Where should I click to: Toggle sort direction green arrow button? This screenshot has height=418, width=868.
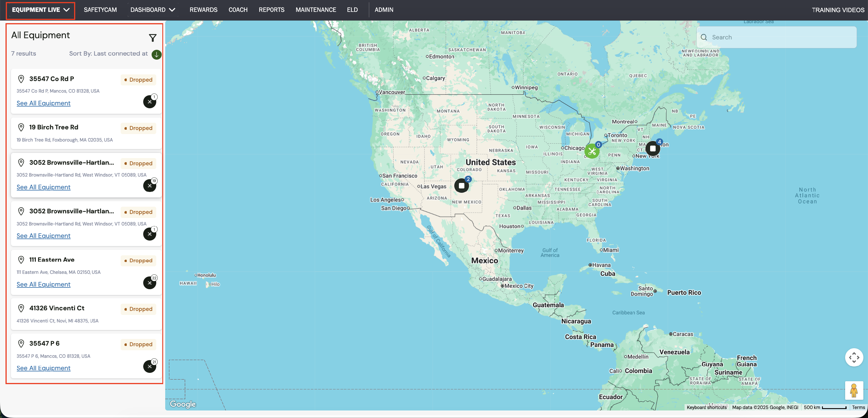click(156, 54)
